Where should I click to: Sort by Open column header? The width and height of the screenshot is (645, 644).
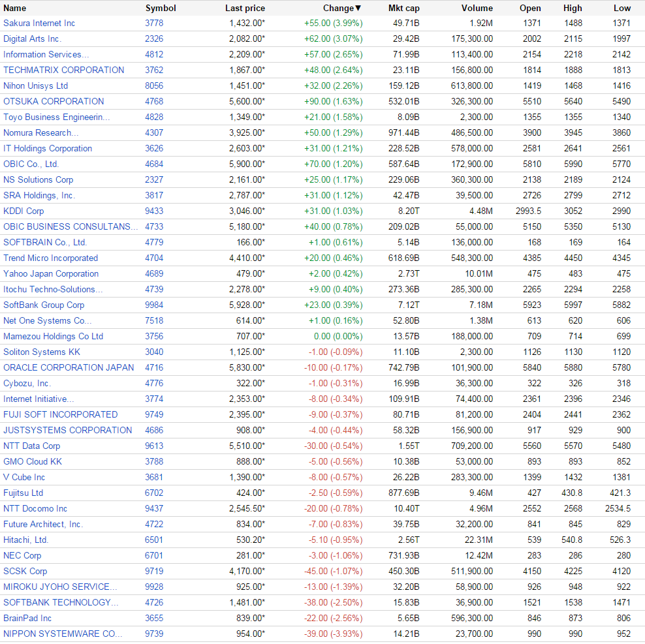click(530, 8)
